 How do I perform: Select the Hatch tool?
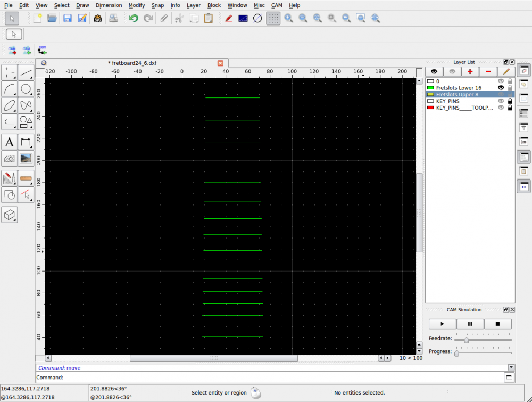tap(10, 159)
